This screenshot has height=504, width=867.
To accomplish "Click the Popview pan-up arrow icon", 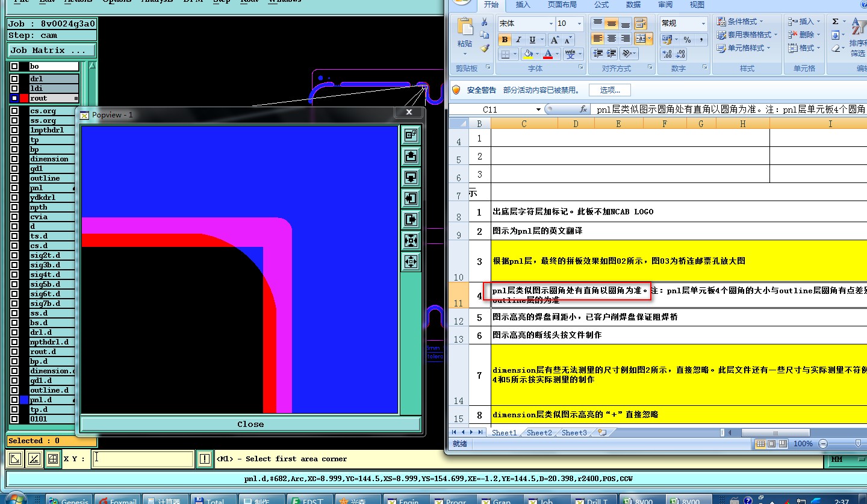I will click(x=411, y=157).
